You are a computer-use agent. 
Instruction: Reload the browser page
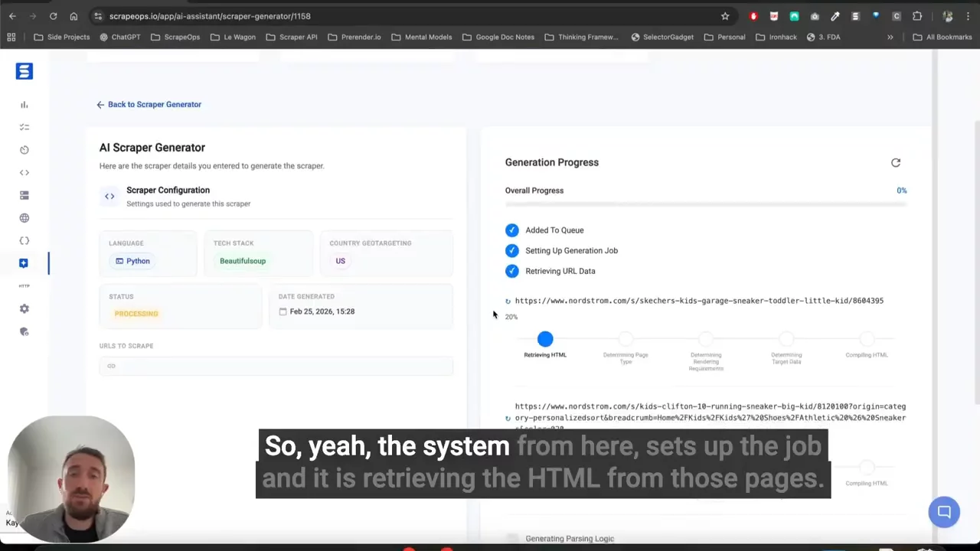(53, 16)
